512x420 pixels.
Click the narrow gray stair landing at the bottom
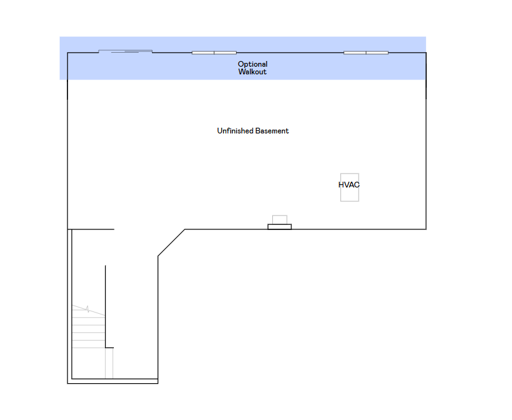(x=109, y=363)
